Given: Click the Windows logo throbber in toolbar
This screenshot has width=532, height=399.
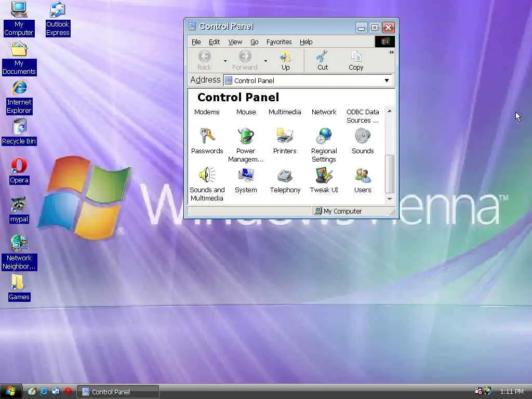Looking at the screenshot, I should 385,42.
